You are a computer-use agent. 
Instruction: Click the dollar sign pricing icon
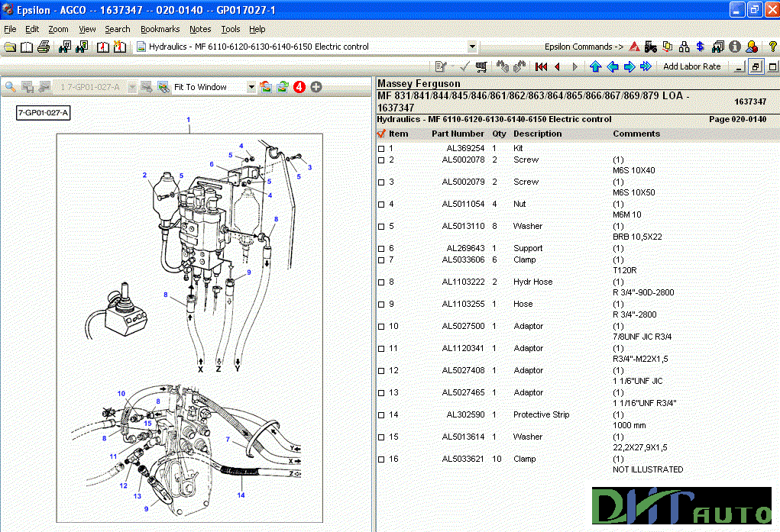coord(700,47)
